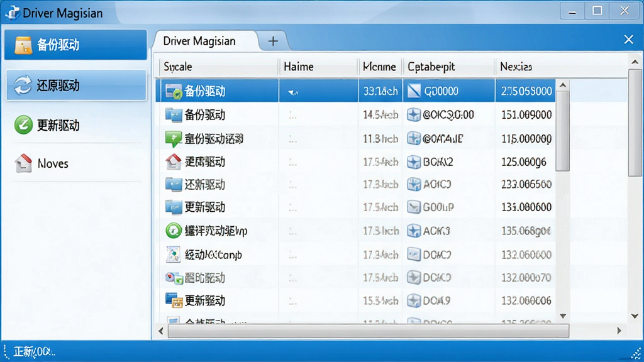Click the star icon beside @OKC2.0:00
644x362 pixels.
click(414, 114)
